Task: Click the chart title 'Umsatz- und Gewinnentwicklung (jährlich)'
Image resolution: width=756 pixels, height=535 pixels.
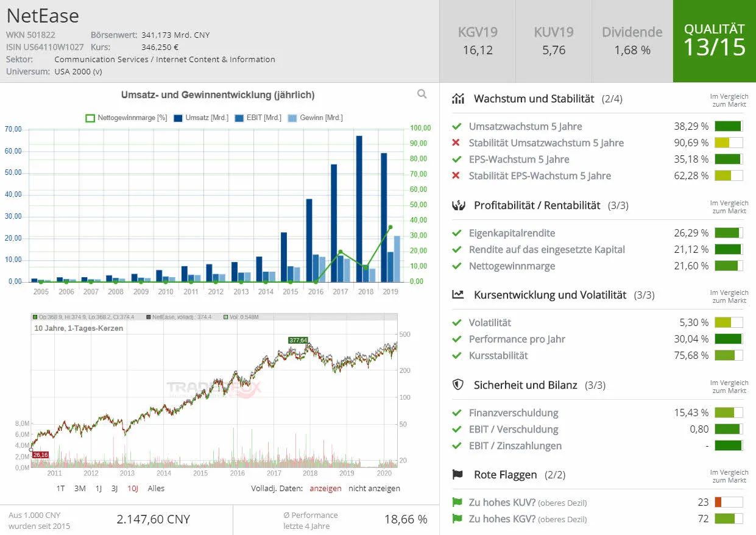Action: click(x=218, y=95)
